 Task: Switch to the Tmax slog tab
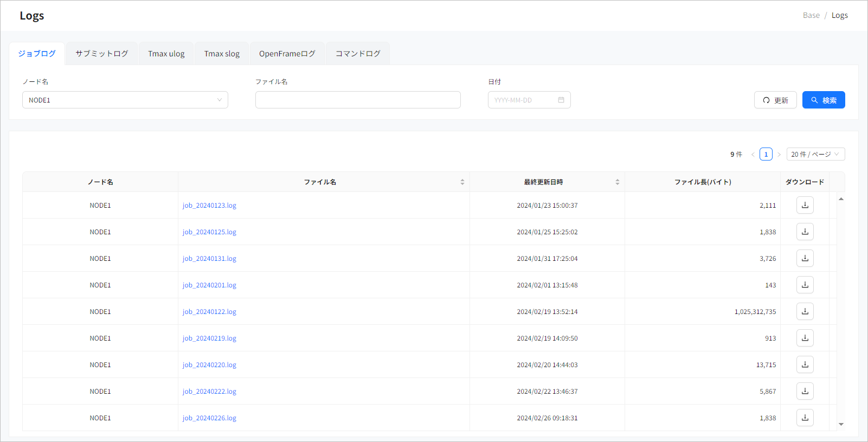point(222,54)
